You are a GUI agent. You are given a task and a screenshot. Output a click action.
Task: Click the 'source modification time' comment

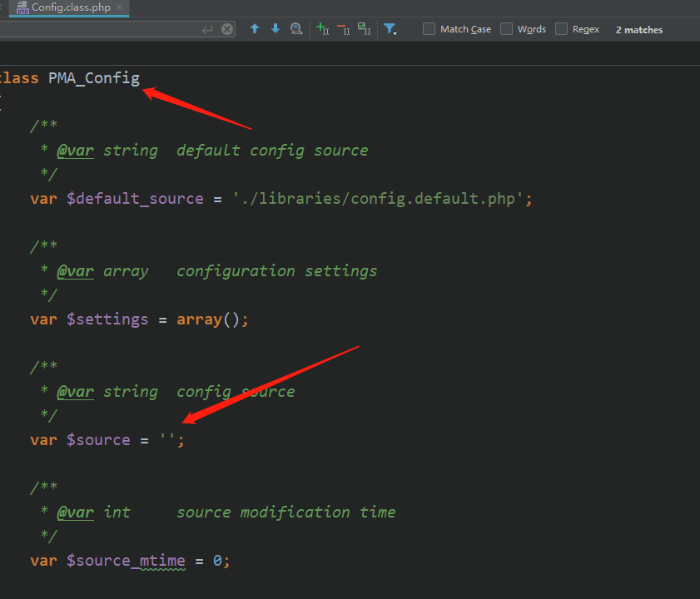286,512
